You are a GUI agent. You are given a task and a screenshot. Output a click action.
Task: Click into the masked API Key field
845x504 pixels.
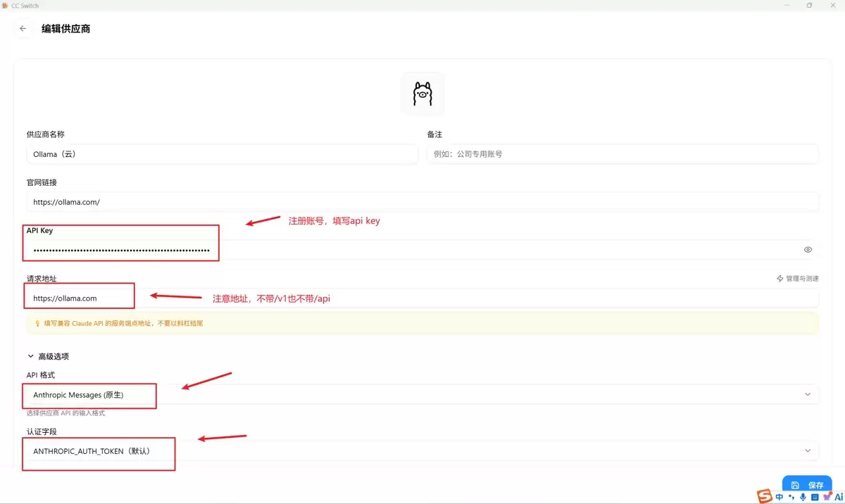(x=423, y=250)
